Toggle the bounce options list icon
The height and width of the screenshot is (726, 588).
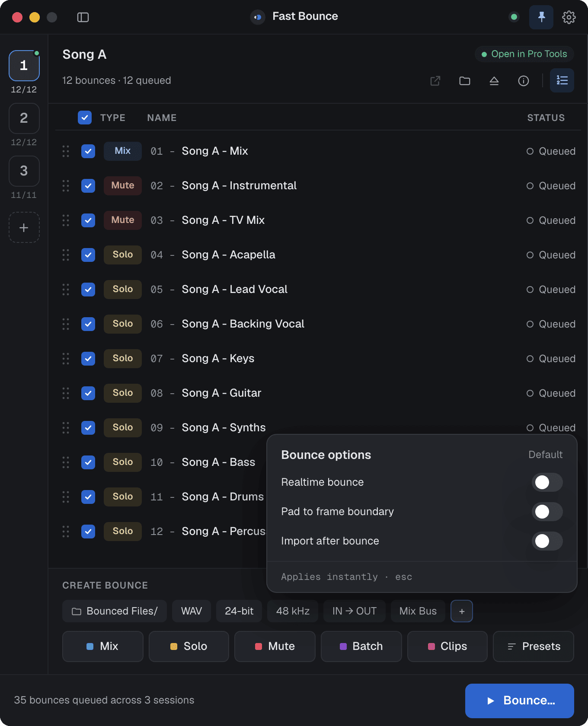point(562,80)
